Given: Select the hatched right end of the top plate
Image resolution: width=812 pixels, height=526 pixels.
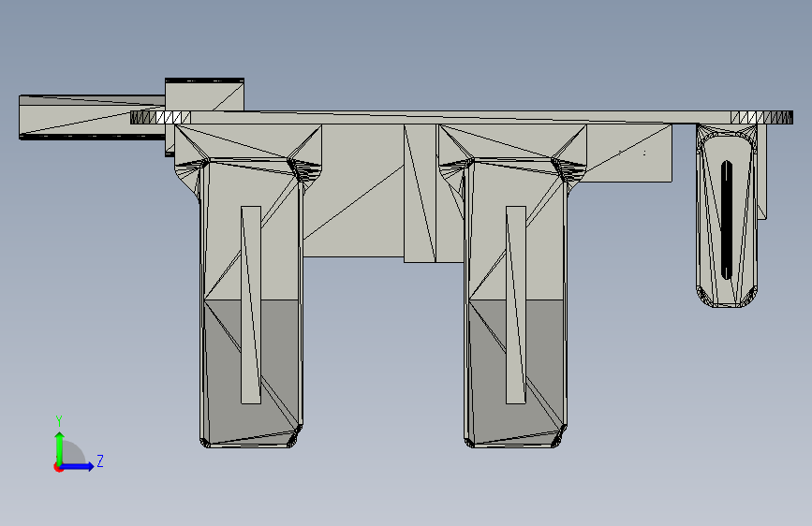Looking at the screenshot, I should [x=761, y=118].
